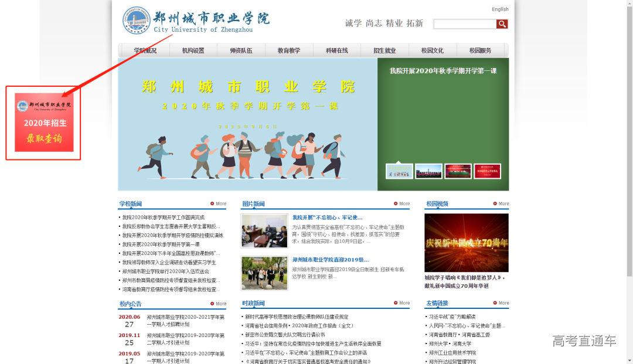This screenshot has height=364, width=633.
Task: Click More icon beside 校园视频
Action: [x=501, y=204]
